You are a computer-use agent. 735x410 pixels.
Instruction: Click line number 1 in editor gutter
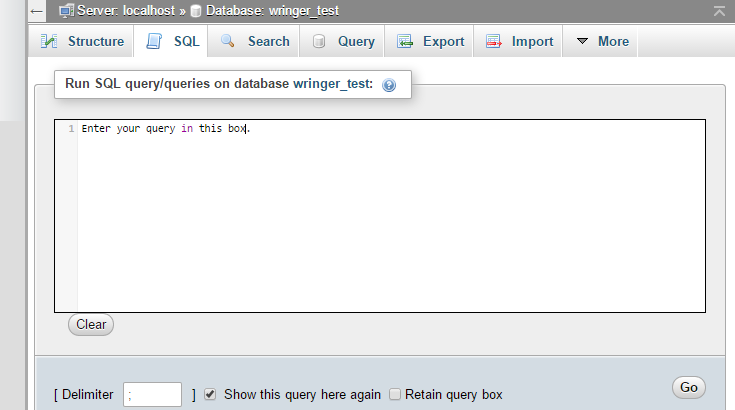[x=71, y=128]
